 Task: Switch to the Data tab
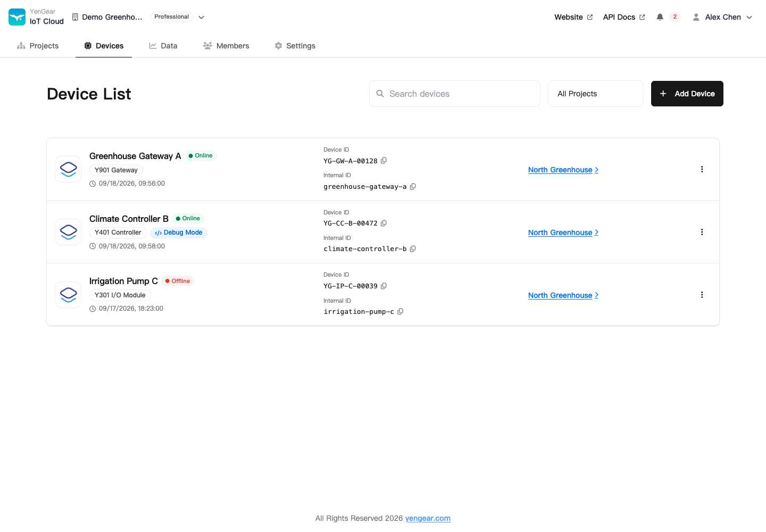click(163, 46)
